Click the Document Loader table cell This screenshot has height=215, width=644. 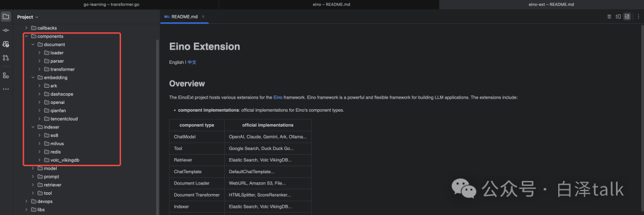(197, 183)
